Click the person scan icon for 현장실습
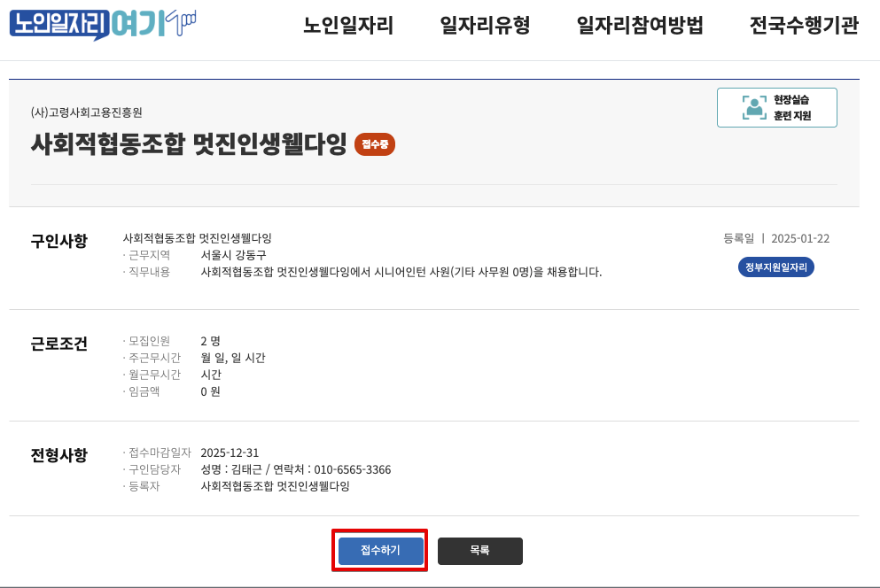 756,107
